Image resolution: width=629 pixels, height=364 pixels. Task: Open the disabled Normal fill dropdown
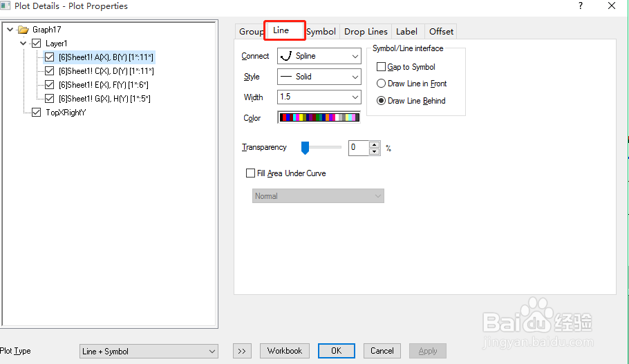tap(318, 196)
